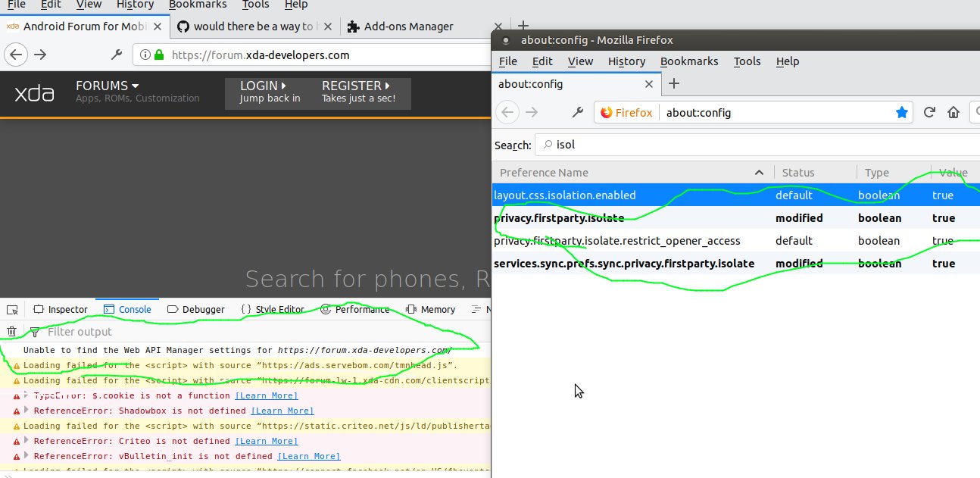Click the Filter output console field

click(x=257, y=332)
